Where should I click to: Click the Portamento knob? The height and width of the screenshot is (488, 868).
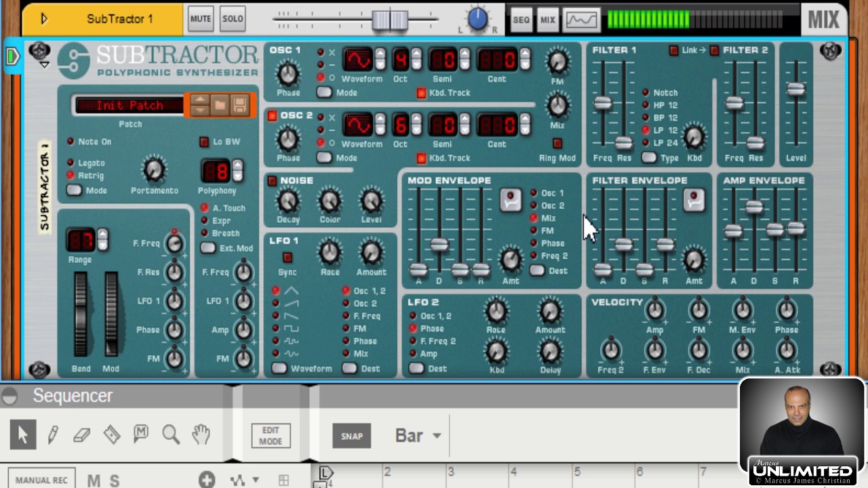(154, 169)
